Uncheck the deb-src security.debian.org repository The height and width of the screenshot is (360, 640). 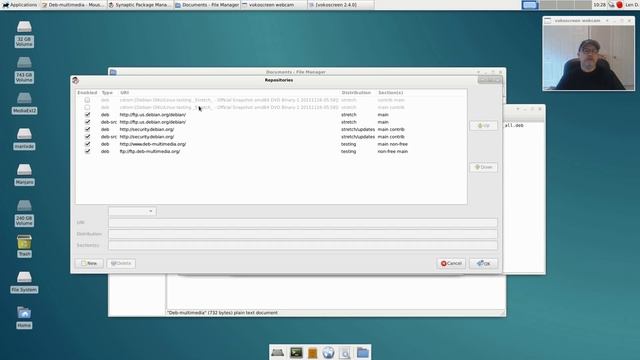(87, 137)
